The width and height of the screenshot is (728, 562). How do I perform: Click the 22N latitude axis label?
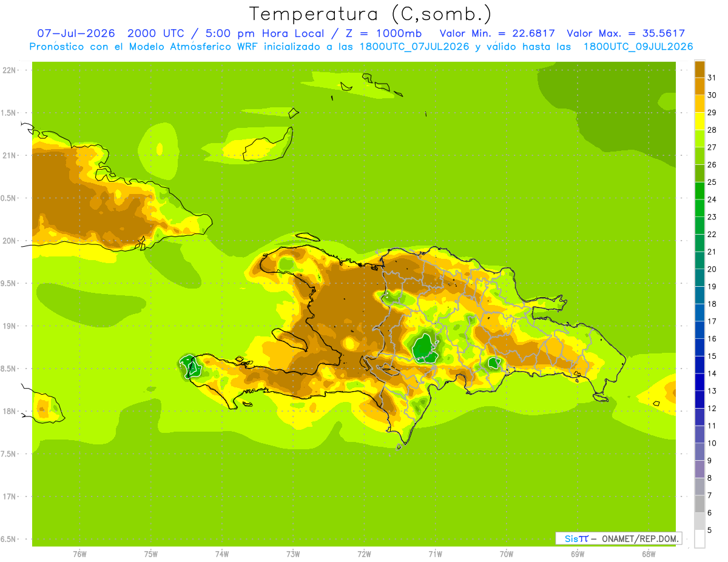tap(9, 70)
